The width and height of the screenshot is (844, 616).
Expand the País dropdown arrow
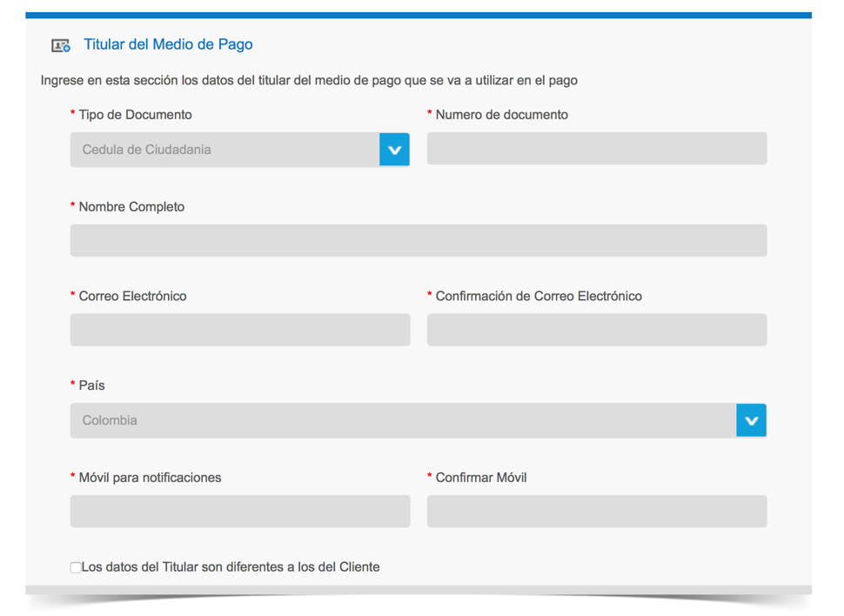752,420
